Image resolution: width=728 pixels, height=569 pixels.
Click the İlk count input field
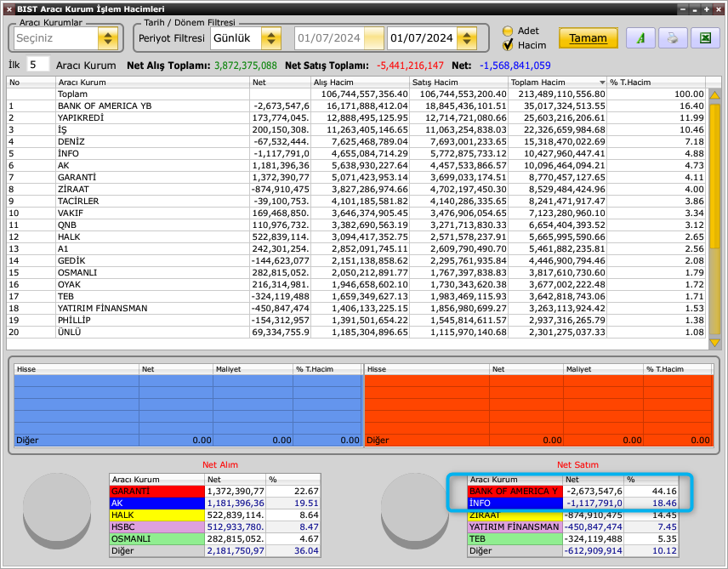point(38,65)
